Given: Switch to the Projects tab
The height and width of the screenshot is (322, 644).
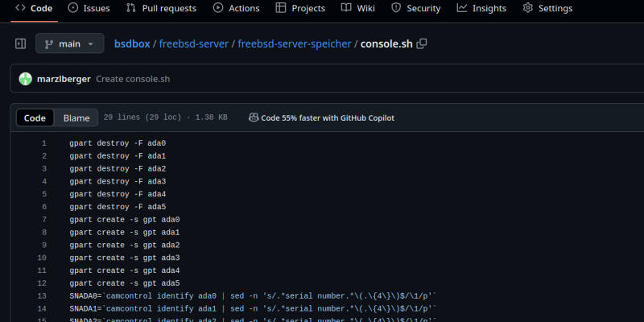Looking at the screenshot, I should click(x=299, y=8).
